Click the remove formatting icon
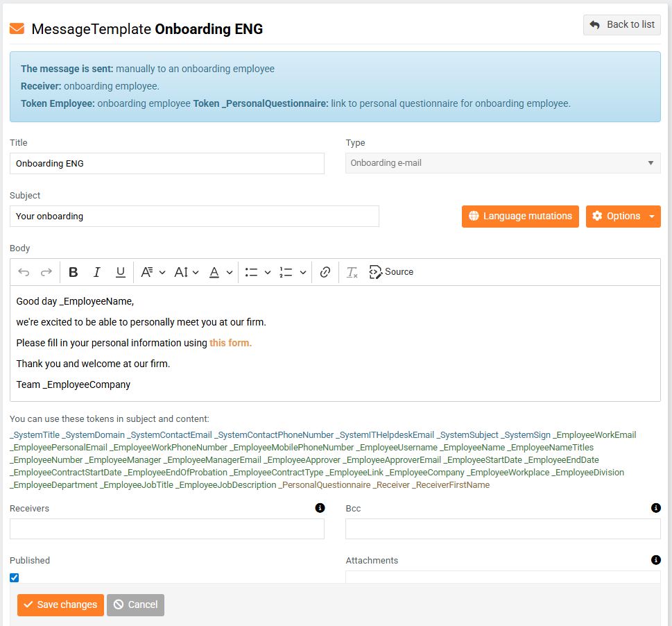The height and width of the screenshot is (626, 672). click(352, 272)
